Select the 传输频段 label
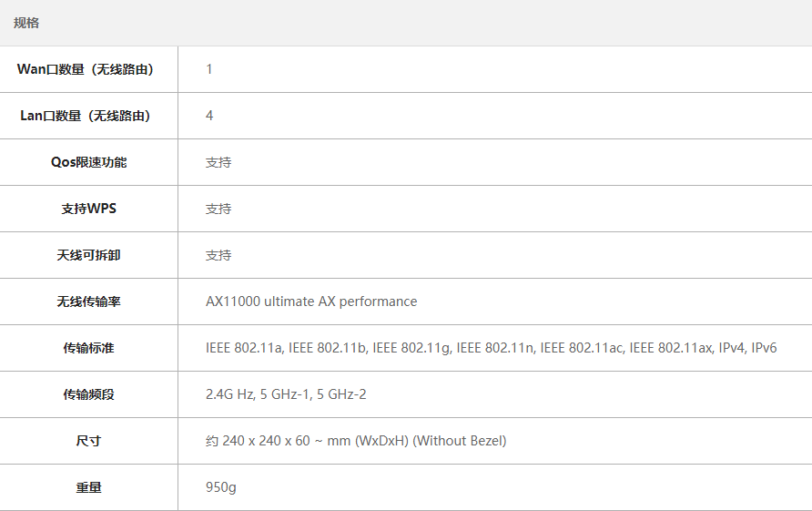This screenshot has height=511, width=812. click(88, 394)
